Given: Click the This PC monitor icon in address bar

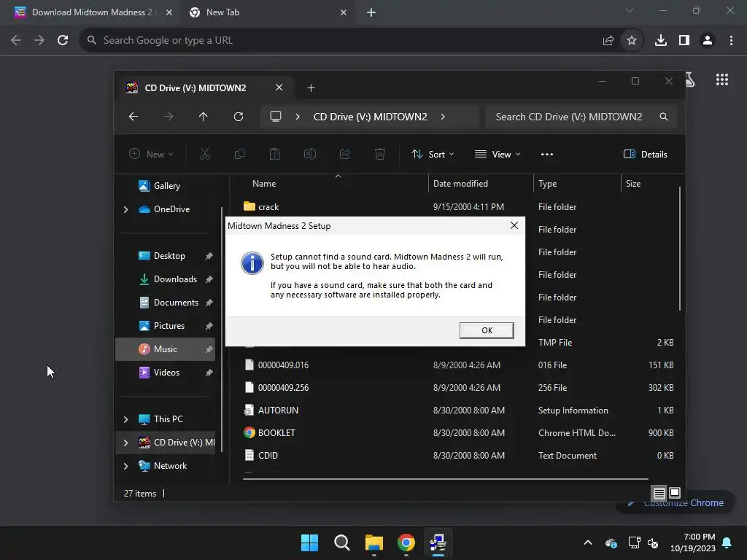Looking at the screenshot, I should [x=275, y=117].
